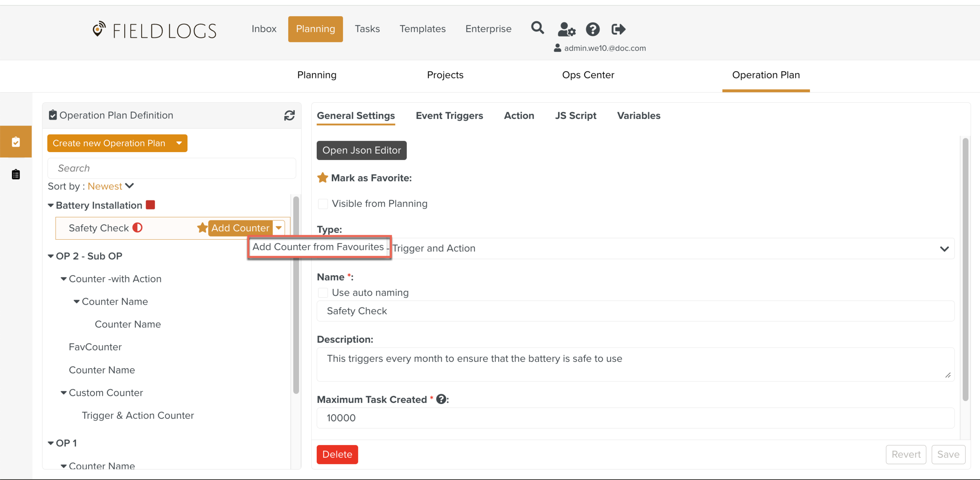
Task: Click the red Battery Installation color square
Action: [151, 205]
